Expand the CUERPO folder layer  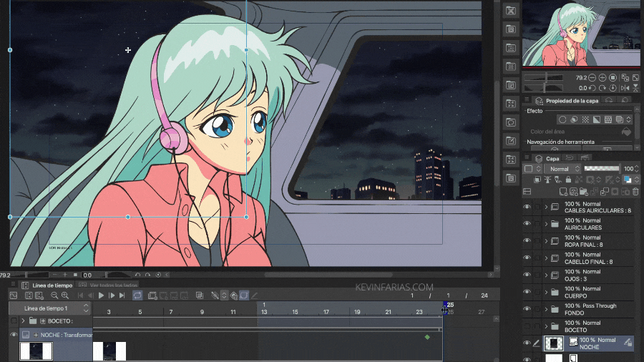pyautogui.click(x=546, y=292)
